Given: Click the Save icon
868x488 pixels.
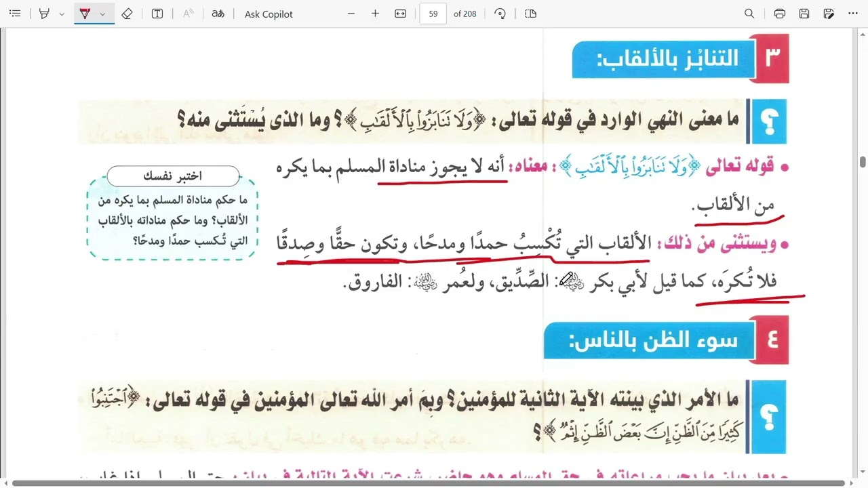Looking at the screenshot, I should (804, 14).
